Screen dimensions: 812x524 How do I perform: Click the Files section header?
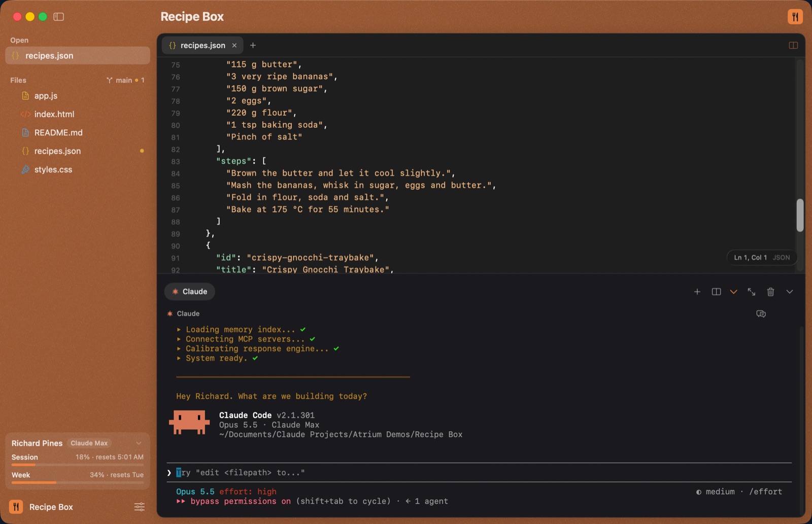click(x=18, y=80)
